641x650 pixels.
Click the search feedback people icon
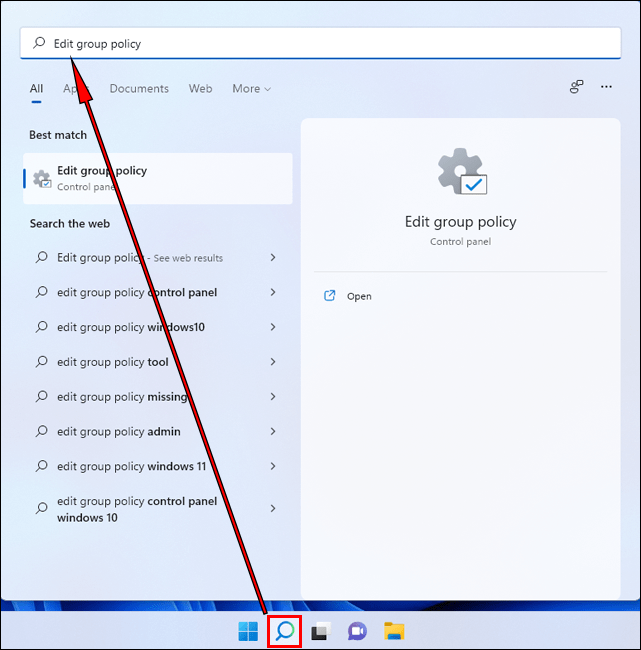coord(576,88)
